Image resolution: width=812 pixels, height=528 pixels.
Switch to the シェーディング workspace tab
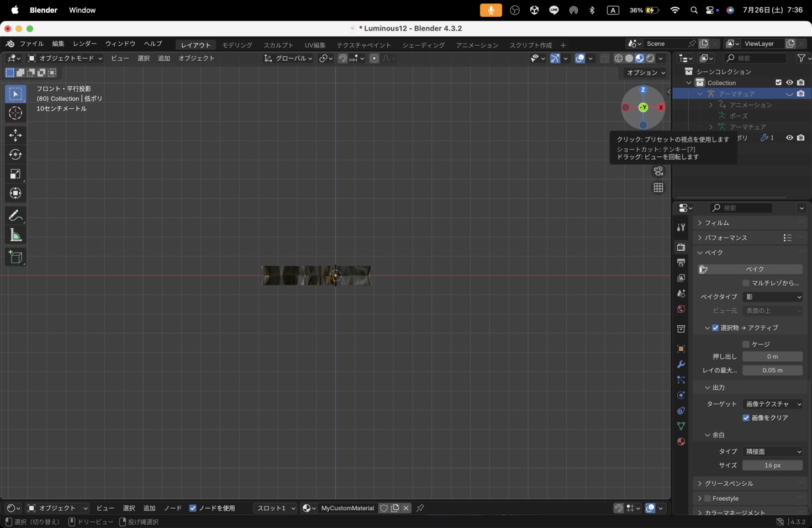(x=423, y=45)
